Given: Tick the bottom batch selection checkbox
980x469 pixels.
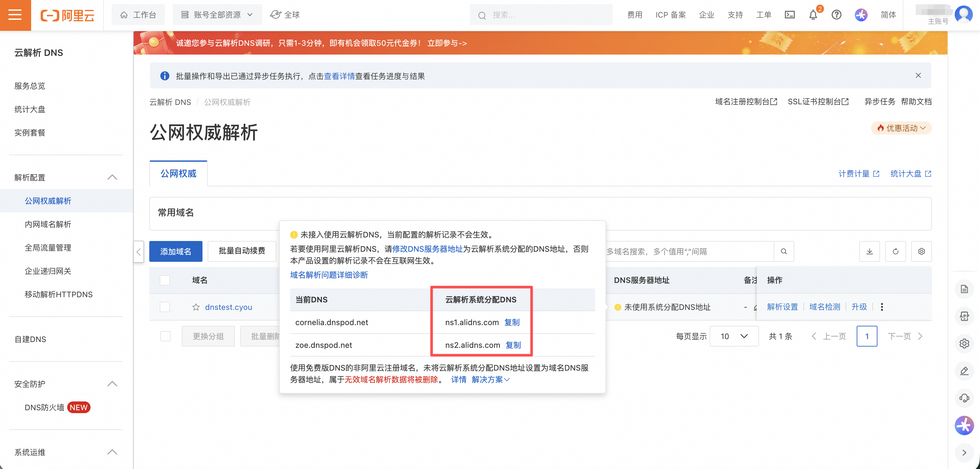Looking at the screenshot, I should 165,336.
